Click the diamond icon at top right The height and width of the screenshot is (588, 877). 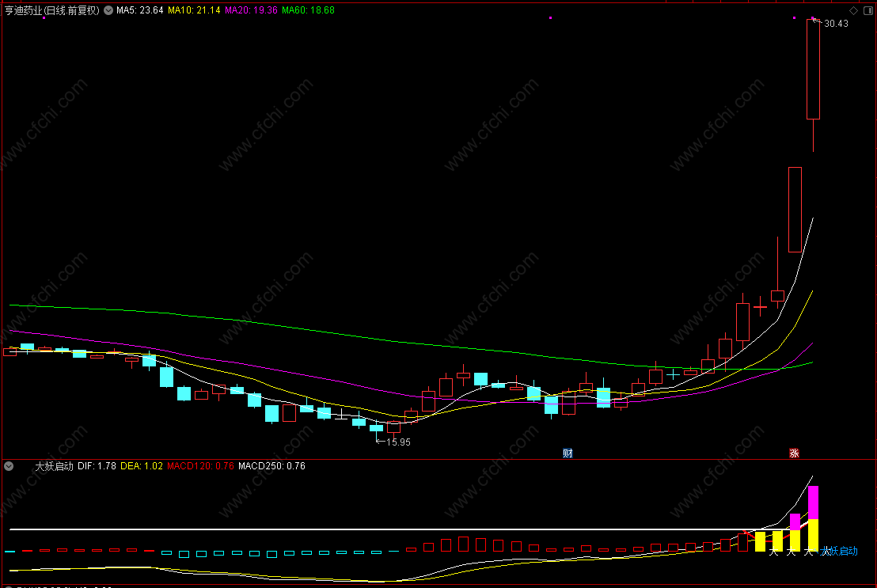(853, 10)
